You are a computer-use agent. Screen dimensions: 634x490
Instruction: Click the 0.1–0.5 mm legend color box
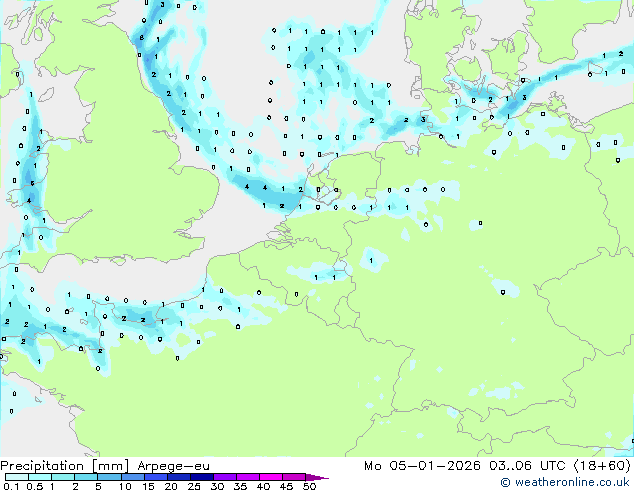click(17, 477)
